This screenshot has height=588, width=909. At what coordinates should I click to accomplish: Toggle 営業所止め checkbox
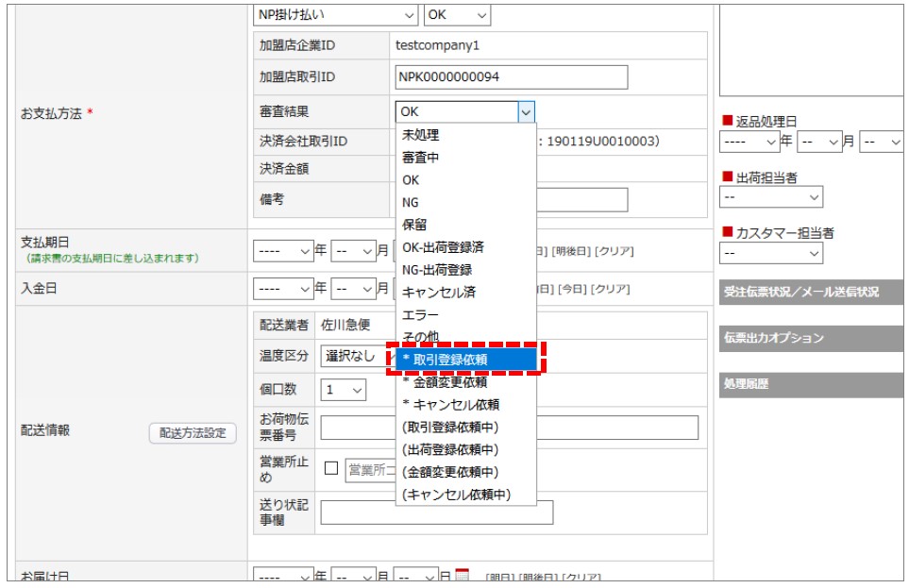tap(331, 468)
